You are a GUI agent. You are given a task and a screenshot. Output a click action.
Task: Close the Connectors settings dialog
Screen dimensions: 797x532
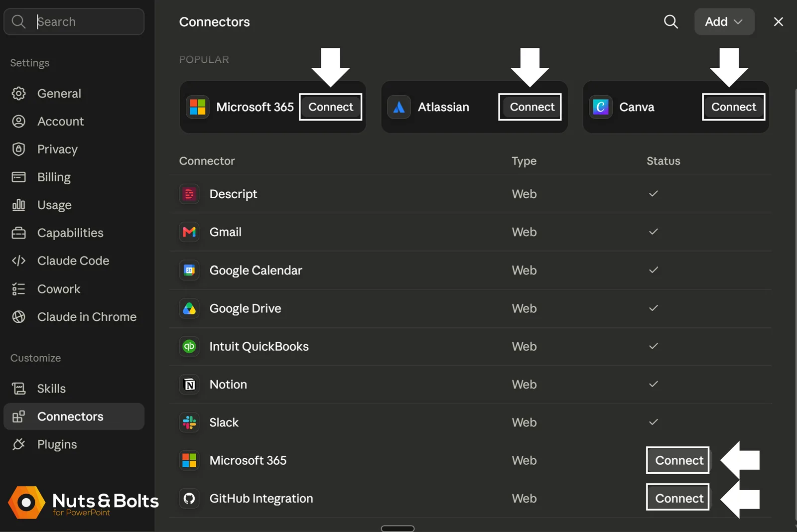coord(778,21)
